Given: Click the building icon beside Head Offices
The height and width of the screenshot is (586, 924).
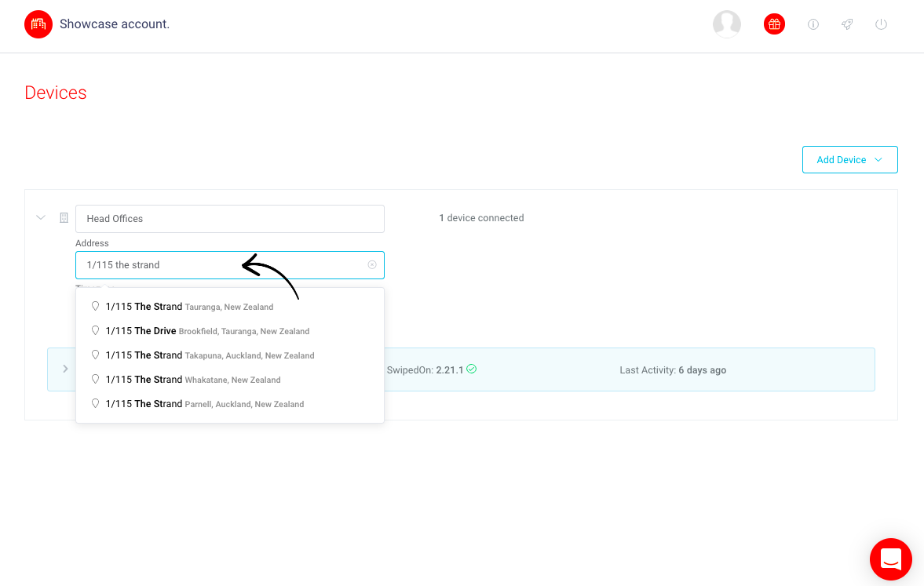Looking at the screenshot, I should coord(64,218).
